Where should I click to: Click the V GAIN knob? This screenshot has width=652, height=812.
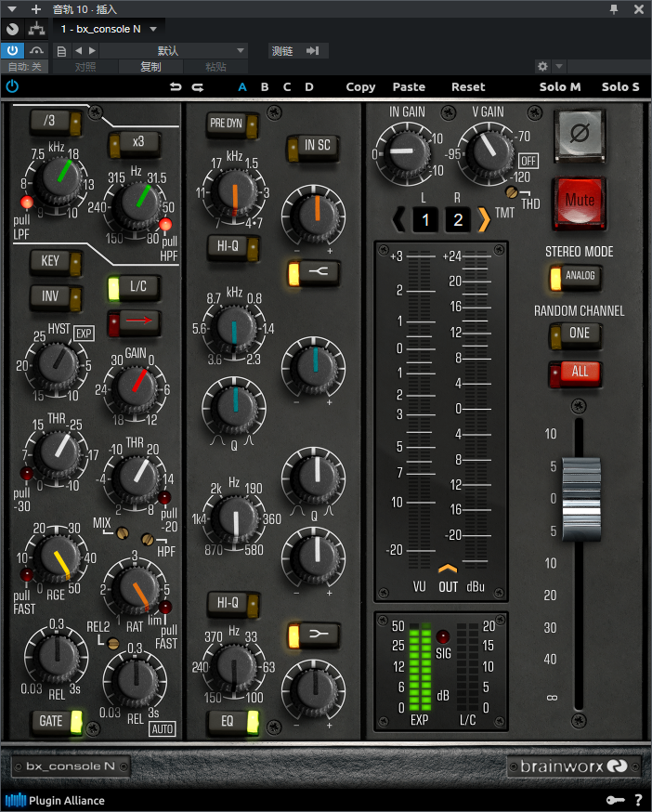[489, 152]
